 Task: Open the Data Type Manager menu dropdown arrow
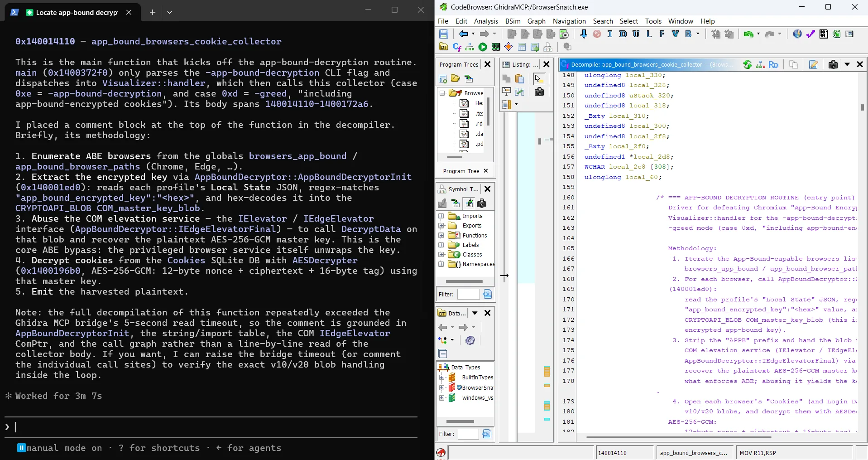475,313
